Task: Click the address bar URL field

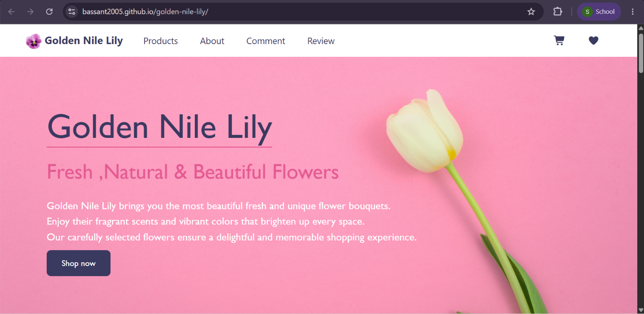Action: coord(302,12)
